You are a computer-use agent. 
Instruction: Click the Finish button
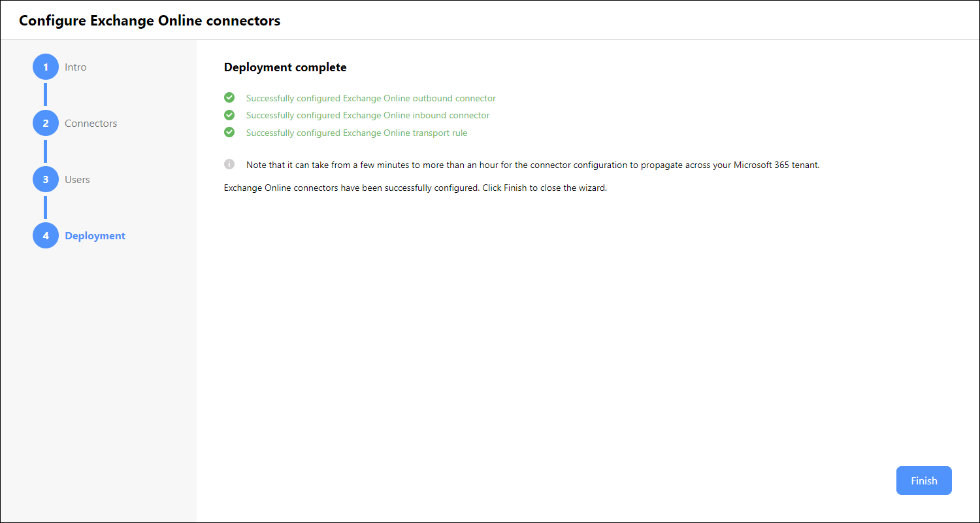coord(924,481)
